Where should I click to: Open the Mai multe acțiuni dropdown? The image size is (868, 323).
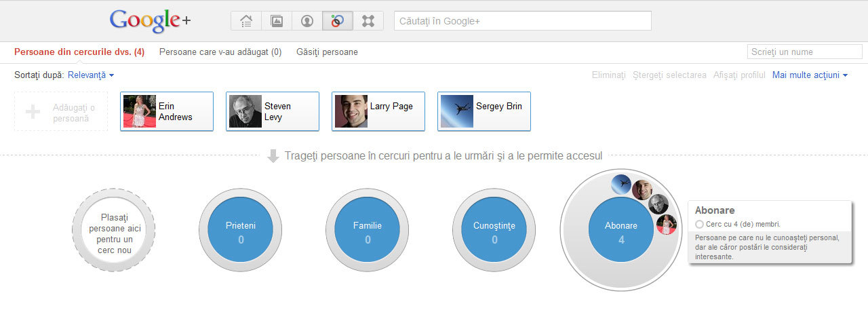810,75
